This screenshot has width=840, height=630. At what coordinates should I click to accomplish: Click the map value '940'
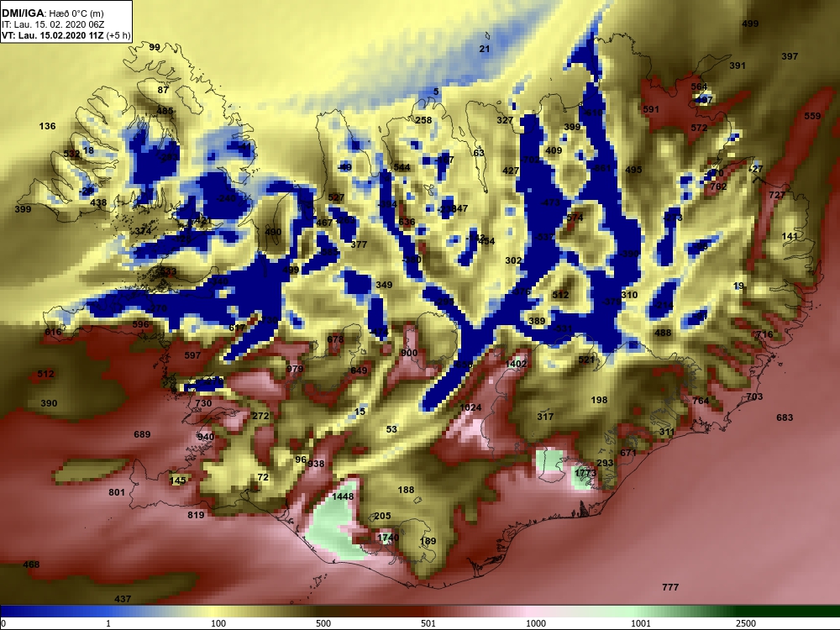point(206,437)
